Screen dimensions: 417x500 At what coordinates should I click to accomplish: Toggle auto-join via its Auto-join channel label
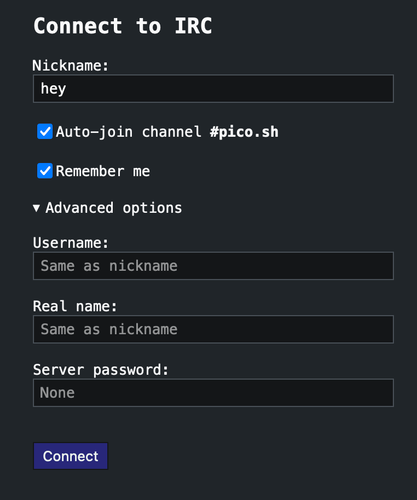(128, 132)
